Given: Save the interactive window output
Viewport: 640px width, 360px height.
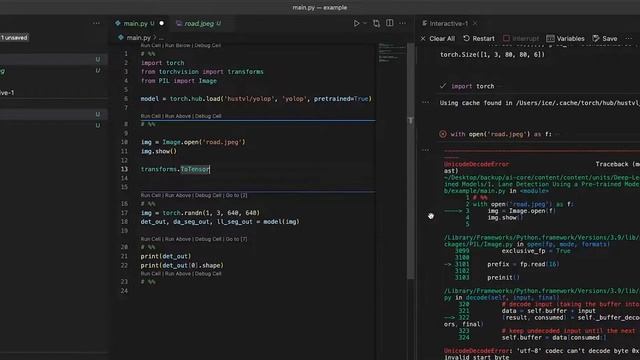Looking at the screenshot, I should pyautogui.click(x=605, y=38).
